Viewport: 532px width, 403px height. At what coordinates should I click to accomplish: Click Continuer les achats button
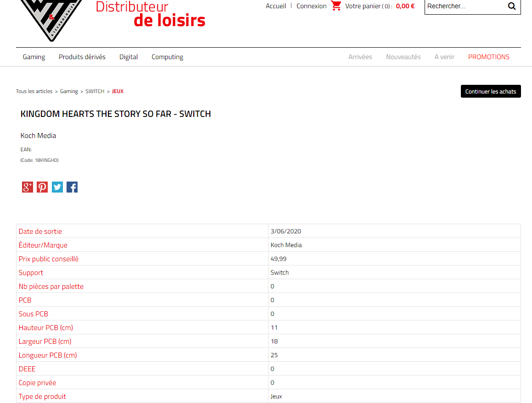tap(491, 91)
